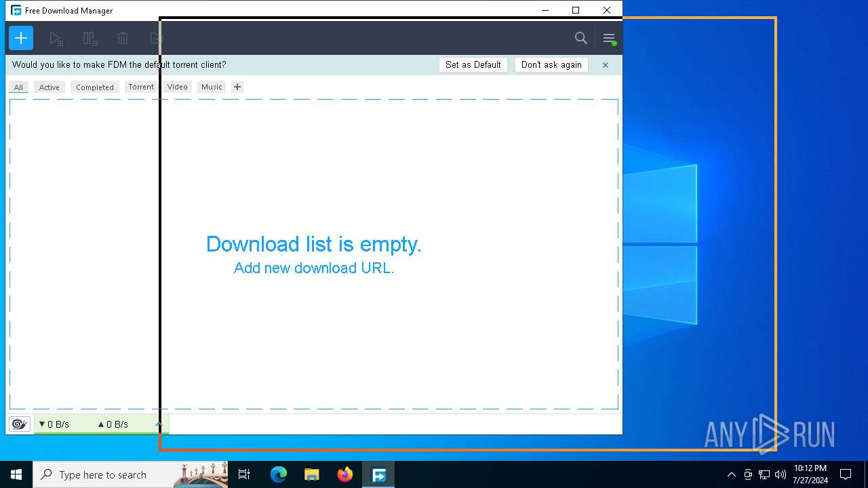Select the Completed filter tab
Image resolution: width=868 pixels, height=488 pixels.
95,87
